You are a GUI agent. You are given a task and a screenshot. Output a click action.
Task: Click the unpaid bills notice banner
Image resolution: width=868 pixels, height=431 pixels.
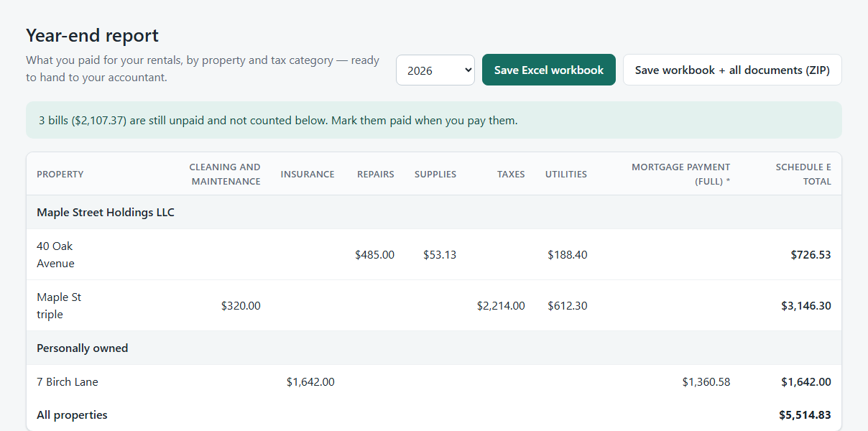[434, 120]
